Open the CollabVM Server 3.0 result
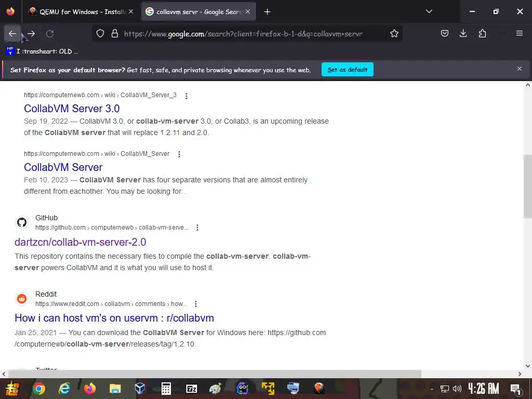 [x=72, y=109]
